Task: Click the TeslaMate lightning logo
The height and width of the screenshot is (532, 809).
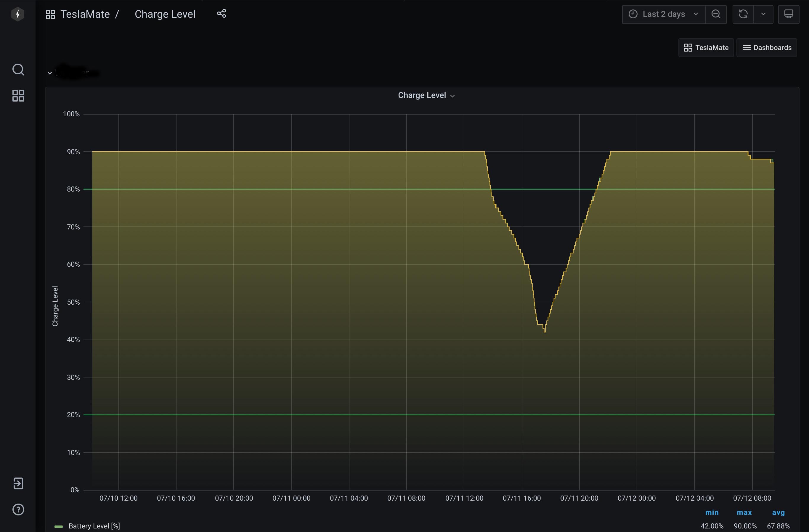Action: click(x=18, y=14)
